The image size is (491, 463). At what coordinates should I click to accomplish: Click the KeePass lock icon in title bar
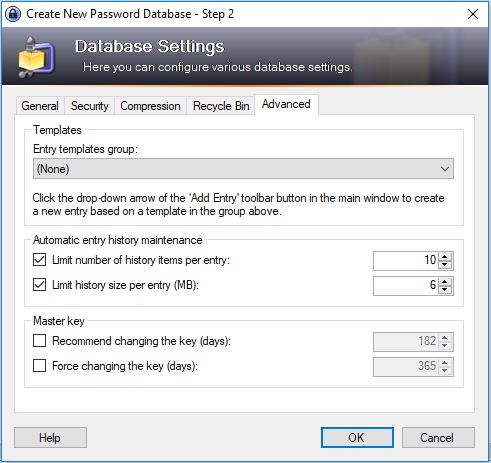(13, 14)
